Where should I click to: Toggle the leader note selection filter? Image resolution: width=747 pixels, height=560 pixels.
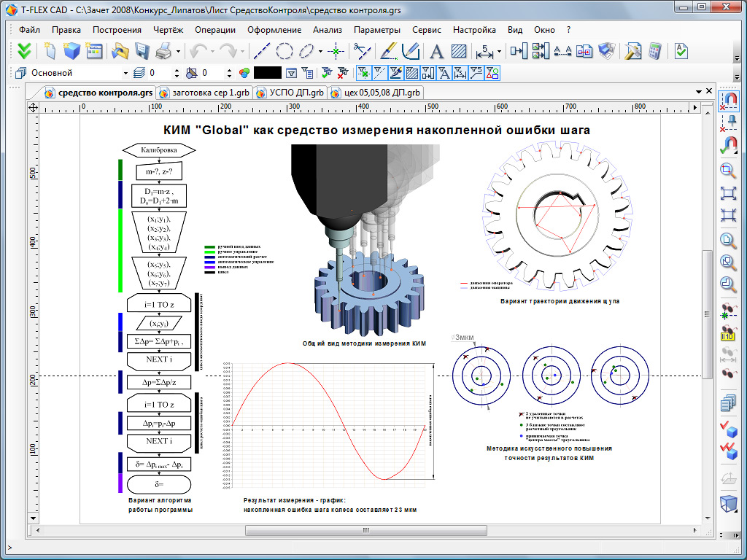point(476,73)
